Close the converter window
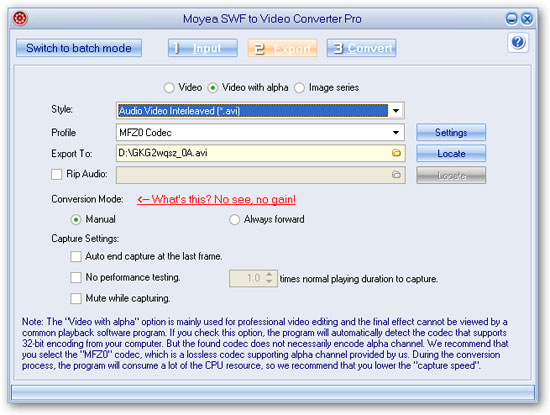The image size is (550, 415). (x=527, y=18)
